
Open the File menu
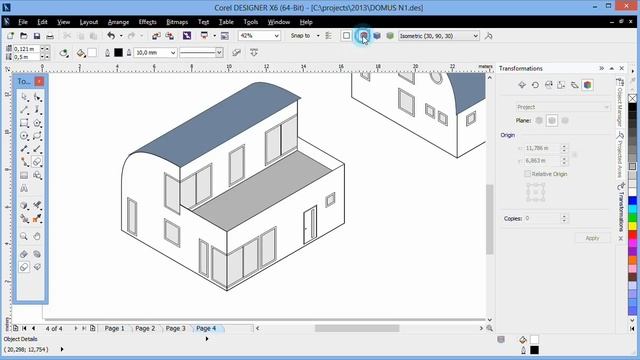(23, 22)
